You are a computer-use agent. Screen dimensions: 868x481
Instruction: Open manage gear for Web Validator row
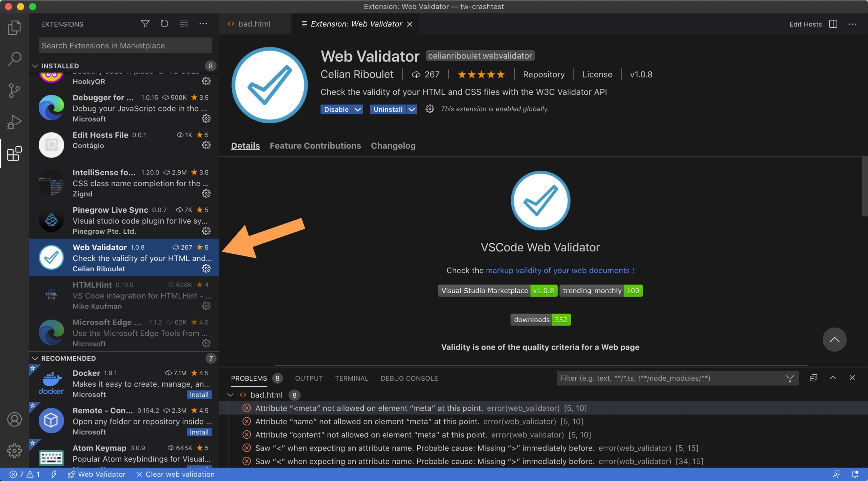206,268
